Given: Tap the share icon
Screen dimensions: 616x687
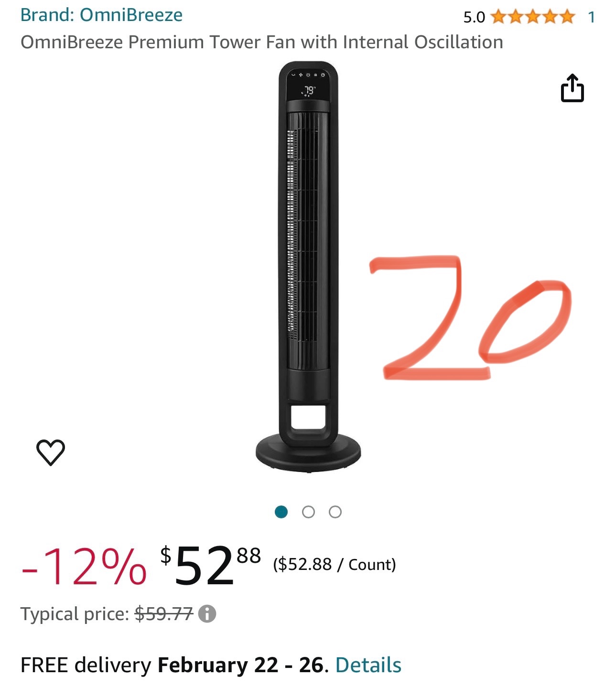Looking at the screenshot, I should point(572,88).
